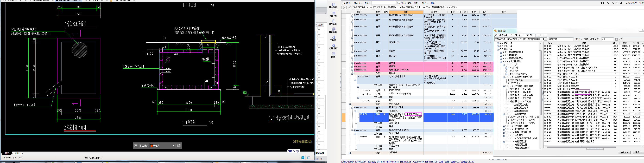Click the 定额工程量系数 value field 1.0
The image size is (644, 163).
click(608, 39)
